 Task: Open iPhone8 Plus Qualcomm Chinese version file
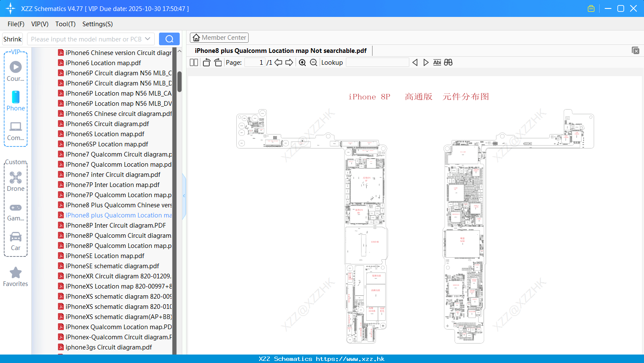(115, 205)
